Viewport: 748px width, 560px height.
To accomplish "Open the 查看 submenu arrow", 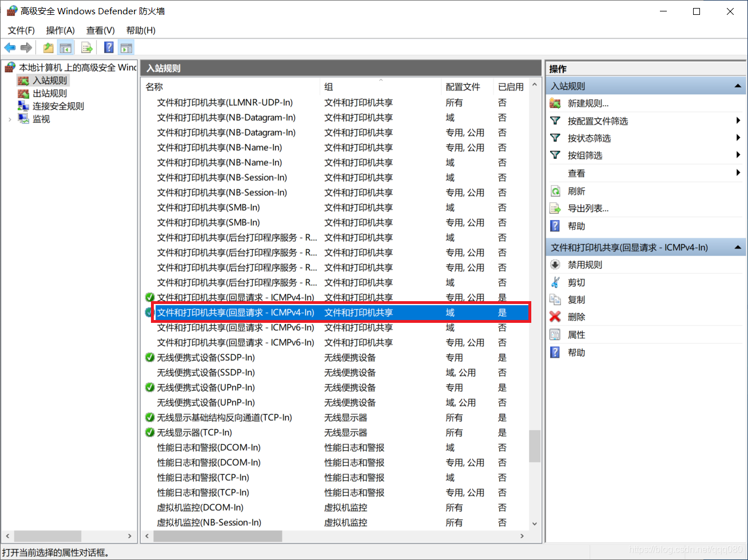I will coord(738,173).
